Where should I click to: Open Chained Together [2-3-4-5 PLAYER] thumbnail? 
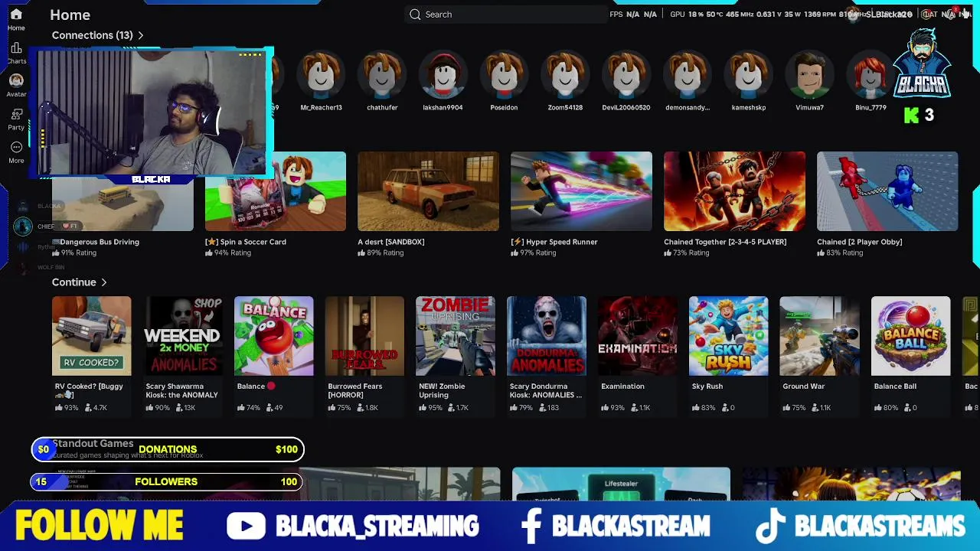click(734, 191)
